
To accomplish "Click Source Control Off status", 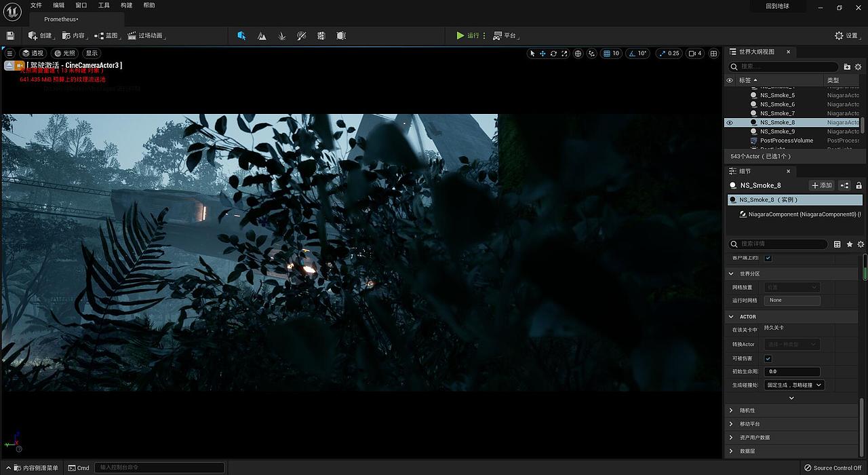I will (x=833, y=468).
